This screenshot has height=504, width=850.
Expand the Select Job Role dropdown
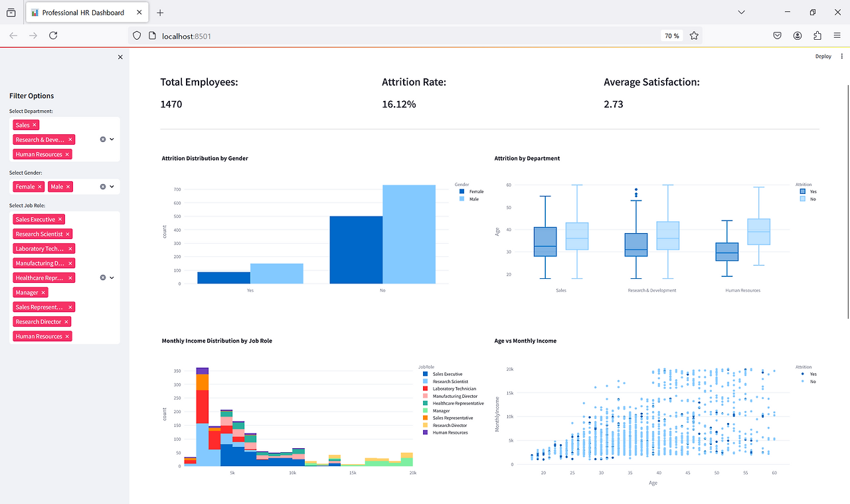(112, 278)
